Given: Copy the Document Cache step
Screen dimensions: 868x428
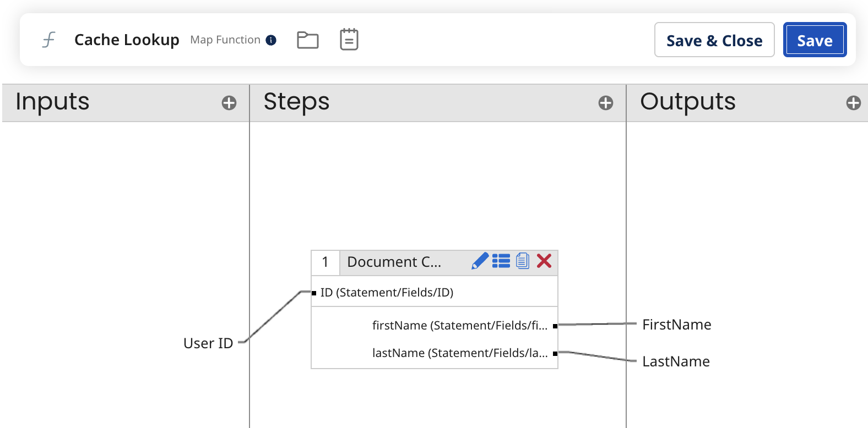Looking at the screenshot, I should (x=523, y=261).
